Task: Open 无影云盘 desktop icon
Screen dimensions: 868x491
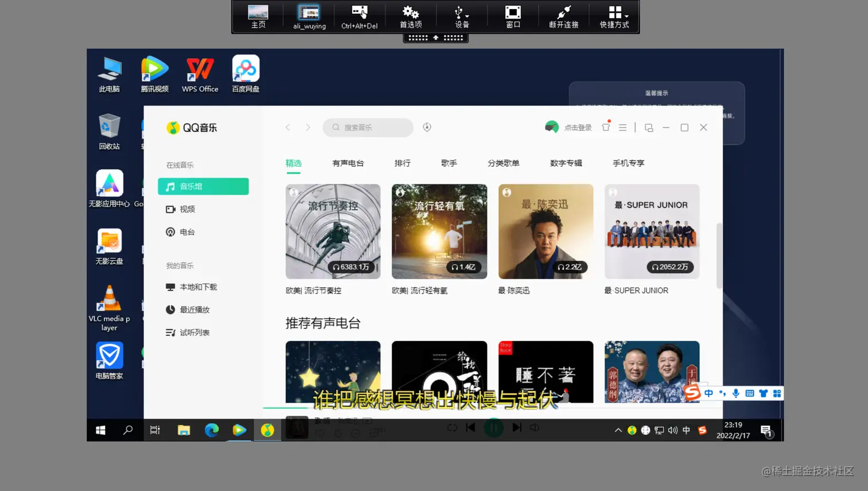Action: pyautogui.click(x=109, y=246)
